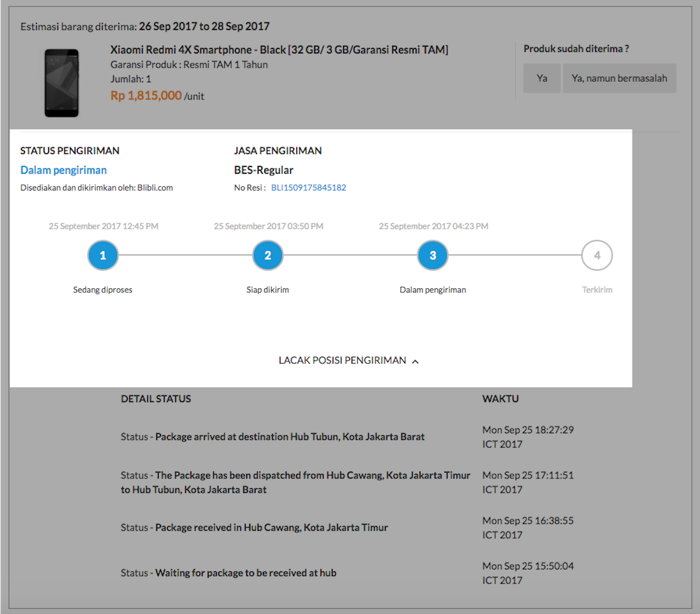Click "Waiting for package to be received" row
Viewport: 700px width, 614px height.
tap(229, 573)
